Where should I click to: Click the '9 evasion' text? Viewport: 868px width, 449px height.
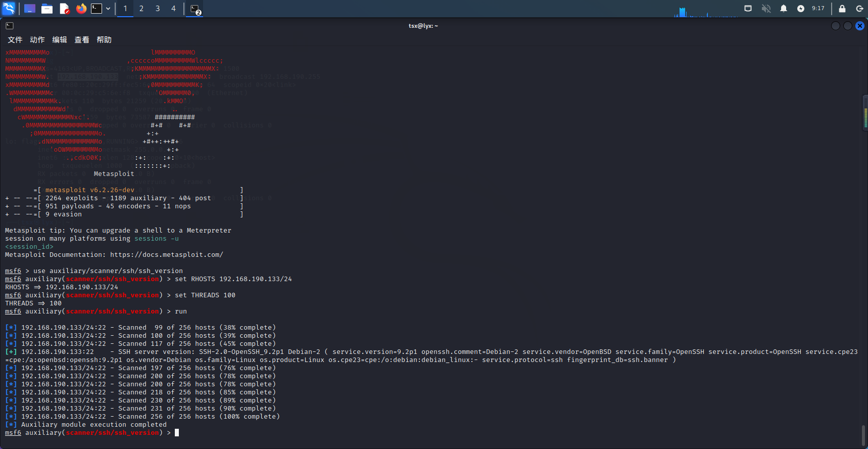[x=64, y=214]
